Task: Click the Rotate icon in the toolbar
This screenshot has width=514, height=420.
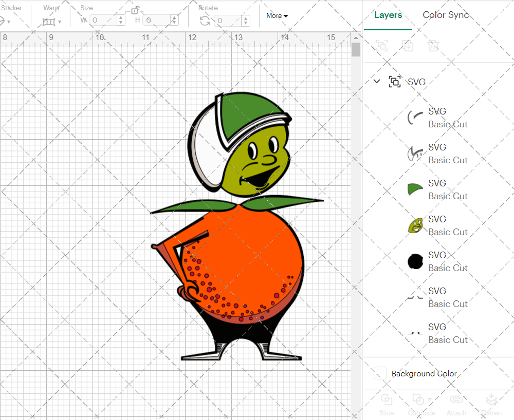Action: pyautogui.click(x=204, y=20)
